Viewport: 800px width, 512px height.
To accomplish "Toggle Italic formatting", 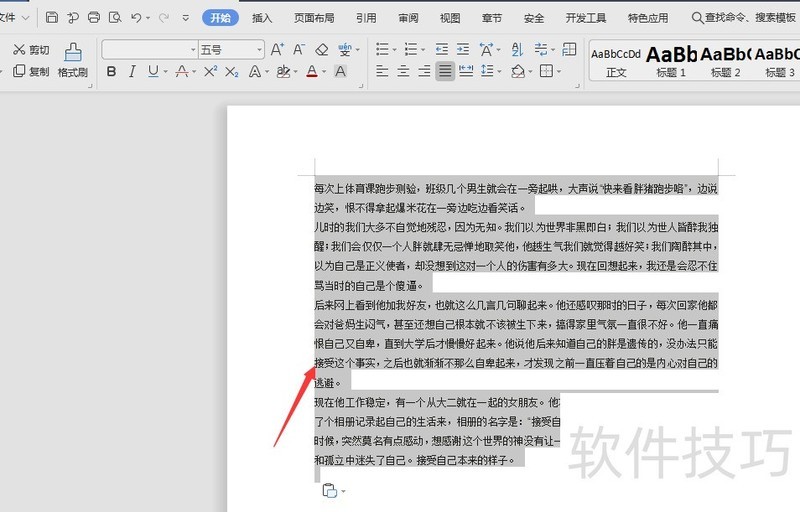I will [x=132, y=71].
